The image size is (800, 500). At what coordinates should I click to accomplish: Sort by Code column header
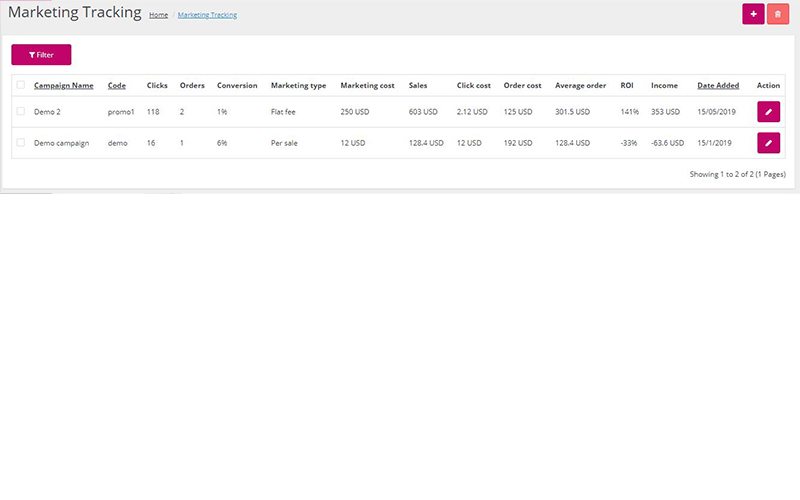coord(117,86)
